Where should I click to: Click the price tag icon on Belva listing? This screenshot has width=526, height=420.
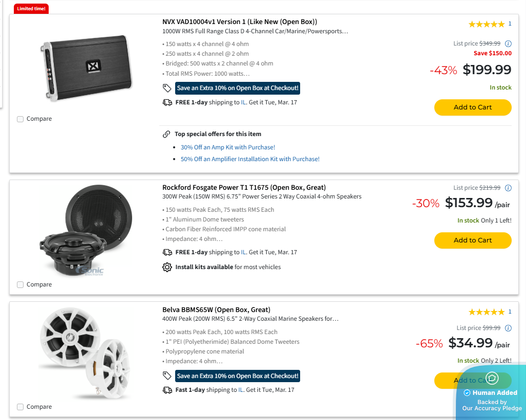(x=167, y=376)
